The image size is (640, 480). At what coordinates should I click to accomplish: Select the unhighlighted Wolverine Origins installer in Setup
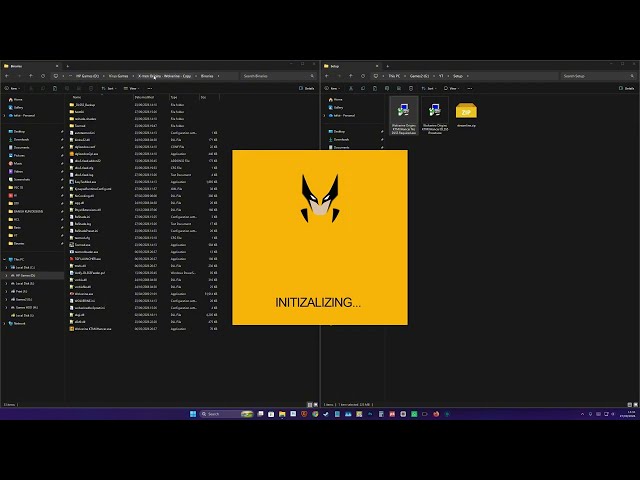click(435, 116)
